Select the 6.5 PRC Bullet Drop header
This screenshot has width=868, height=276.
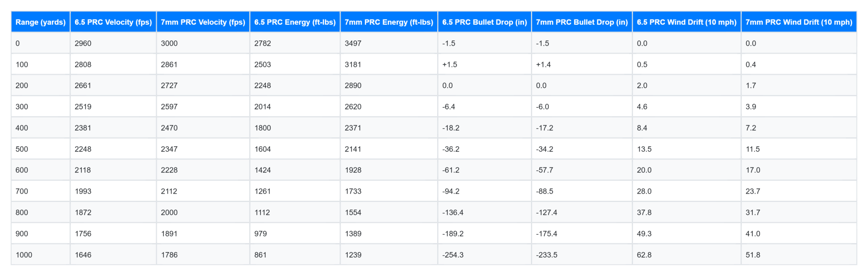(485, 22)
